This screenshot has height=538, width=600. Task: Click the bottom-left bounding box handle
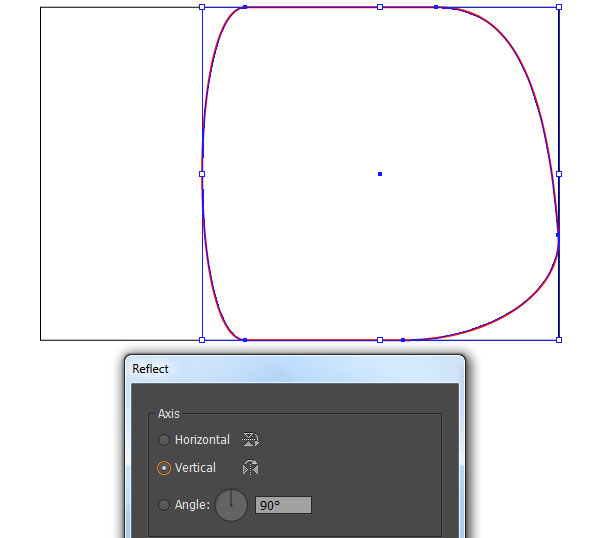202,340
